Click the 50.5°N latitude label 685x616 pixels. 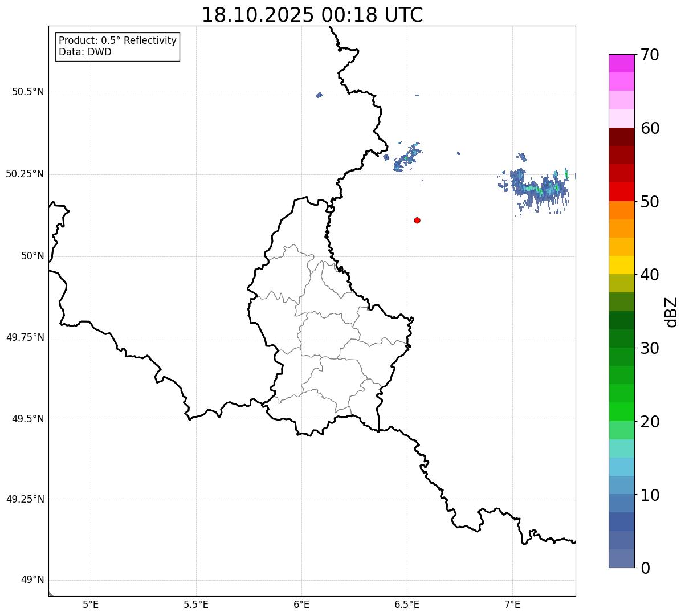click(x=28, y=92)
